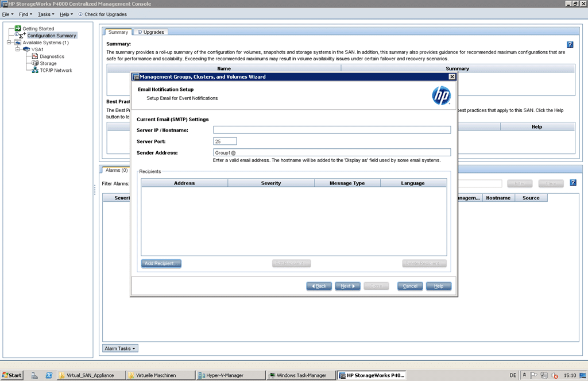This screenshot has width=588, height=381.
Task: Click the HP logo in wizard
Action: click(x=441, y=95)
